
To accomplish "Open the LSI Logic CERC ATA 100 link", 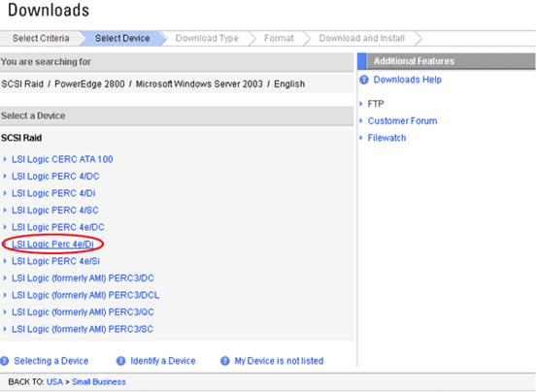I will 62,159.
